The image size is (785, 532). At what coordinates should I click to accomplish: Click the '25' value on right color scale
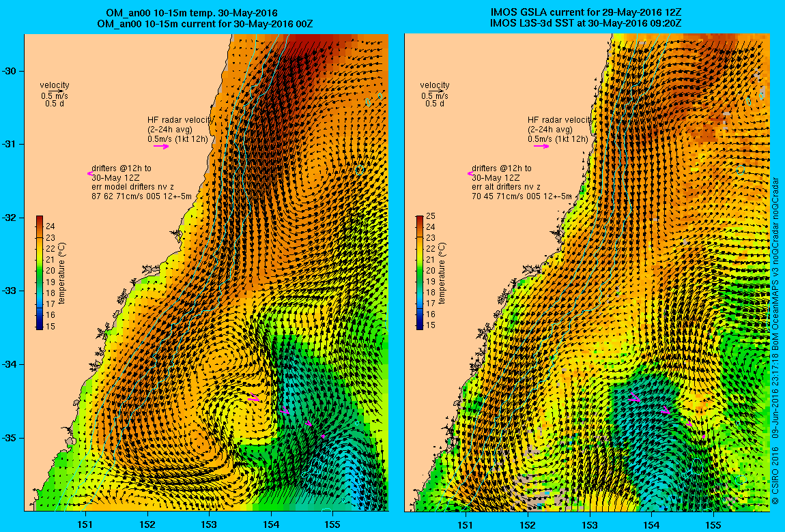[431, 216]
